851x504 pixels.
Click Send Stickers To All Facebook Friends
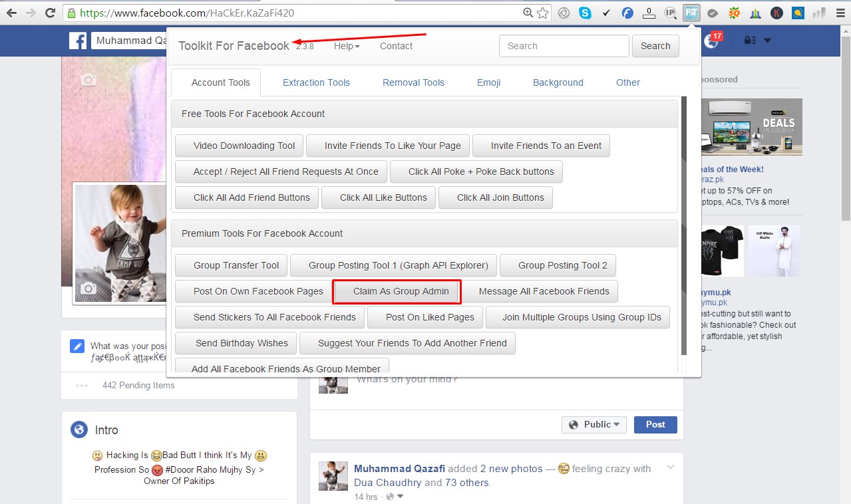point(270,317)
